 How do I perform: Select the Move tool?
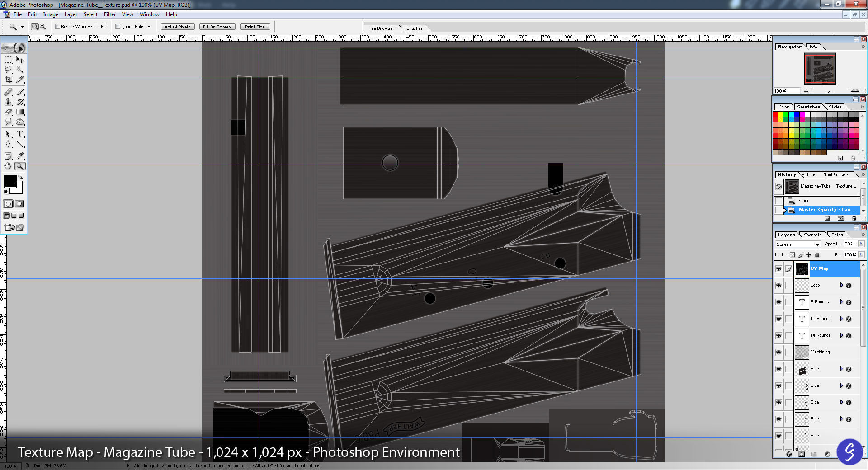(x=20, y=60)
